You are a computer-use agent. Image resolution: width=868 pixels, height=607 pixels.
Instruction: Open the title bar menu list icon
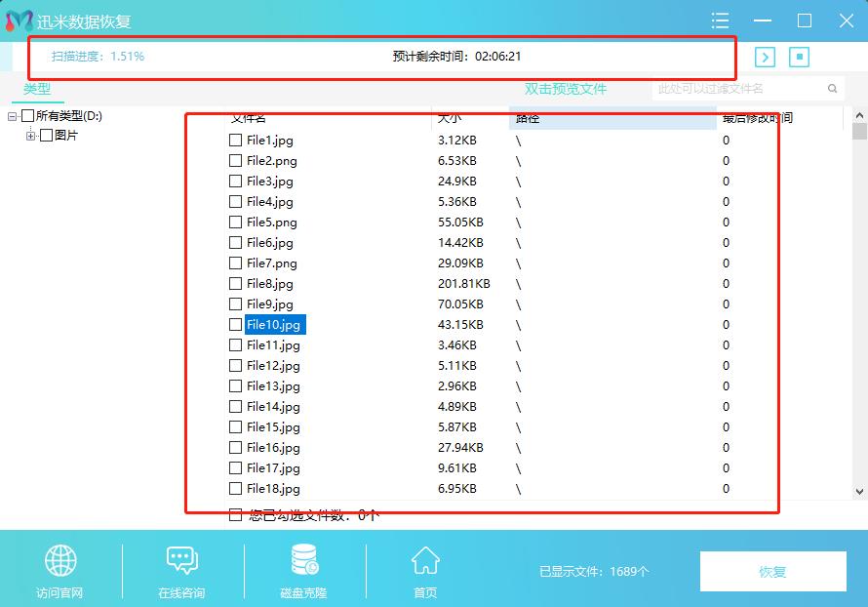click(721, 20)
